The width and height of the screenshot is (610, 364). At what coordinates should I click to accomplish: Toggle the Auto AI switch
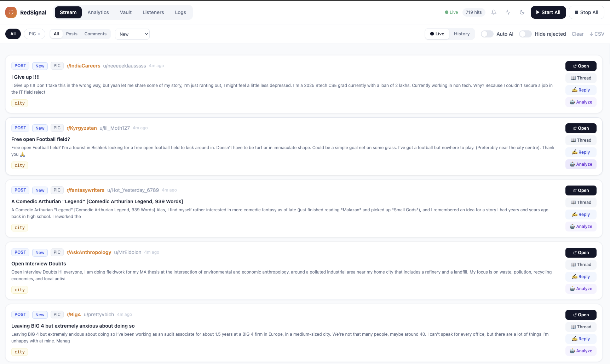point(487,34)
